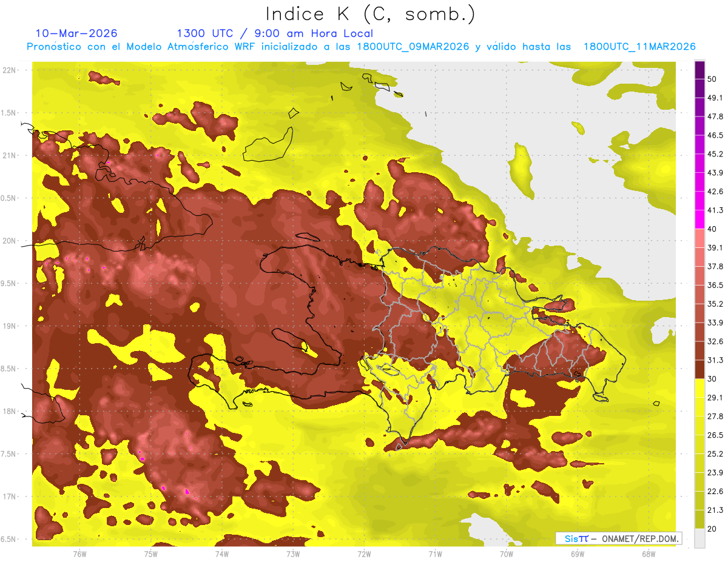Click the "27.8" color scale value
The image size is (728, 562).
pos(715,416)
